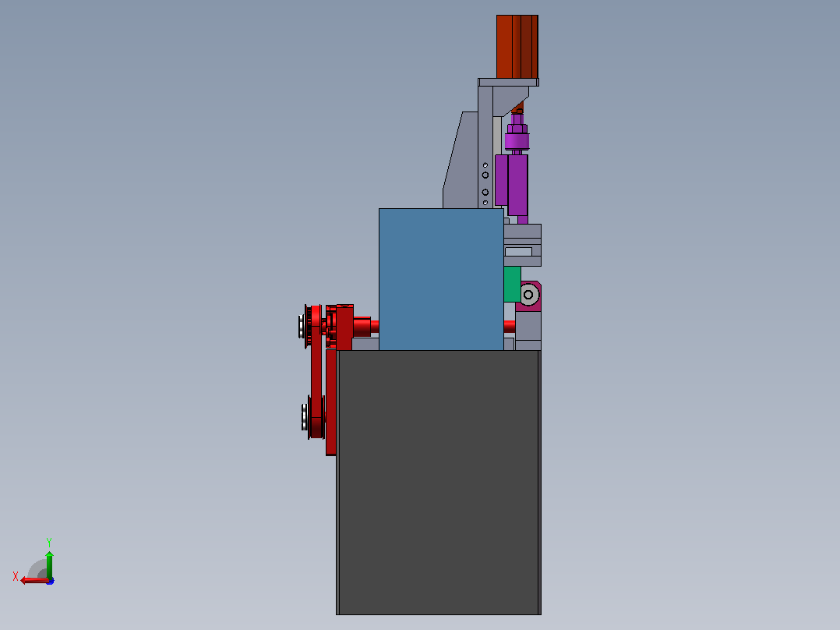
Task: Click the green Y axis of the orientation triad
Action: (49, 565)
